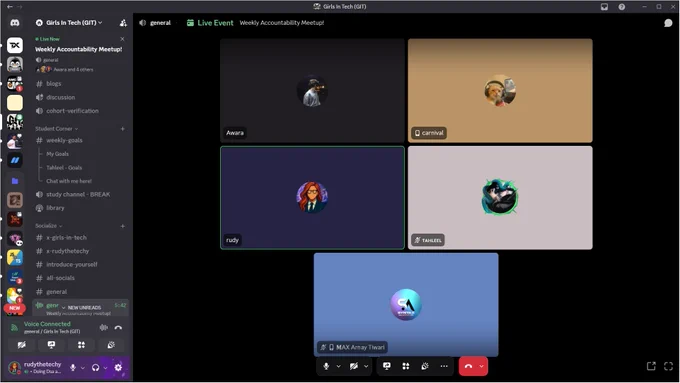Open the inbox icon in title bar
Image resolution: width=680 pixels, height=383 pixels.
point(604,7)
